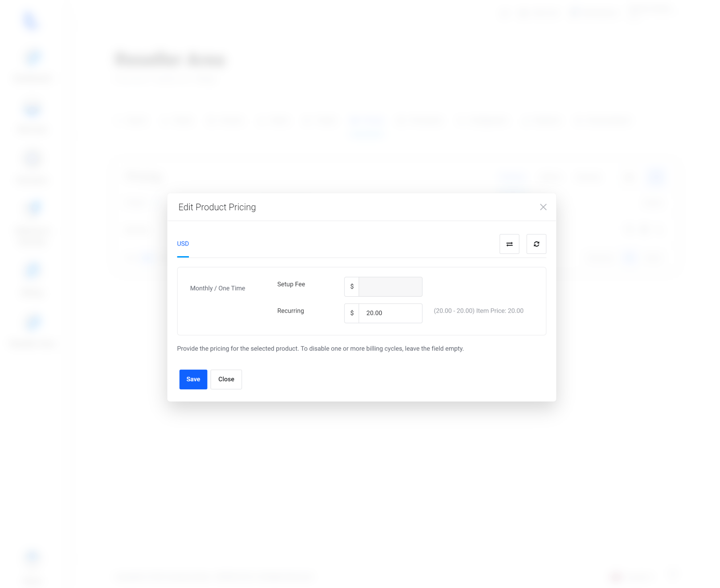The height and width of the screenshot is (588, 720).
Task: Click the blurred blue button in background panel header
Action: (656, 177)
